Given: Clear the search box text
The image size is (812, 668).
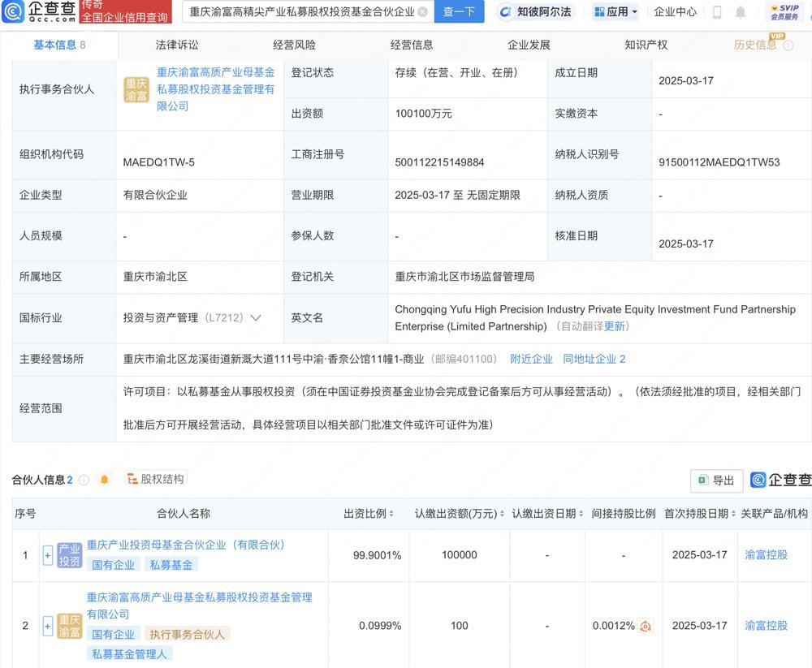Looking at the screenshot, I should coord(422,11).
